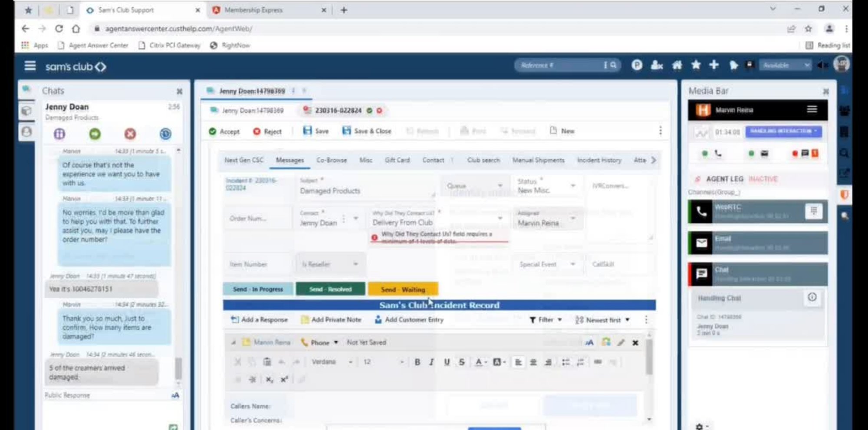Click the blue circular icon in Chats panel
Screen dimensions: 868x430
click(165, 134)
